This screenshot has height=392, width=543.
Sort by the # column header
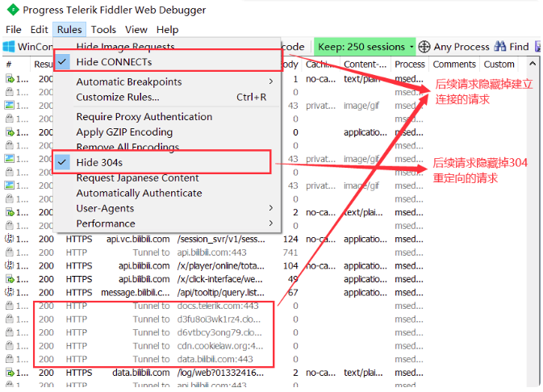16,65
